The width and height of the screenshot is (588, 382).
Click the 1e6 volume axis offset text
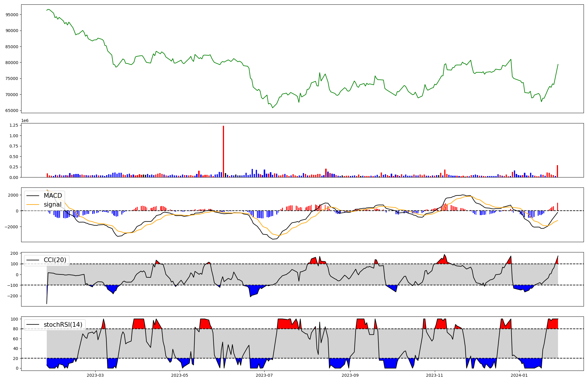(x=25, y=120)
